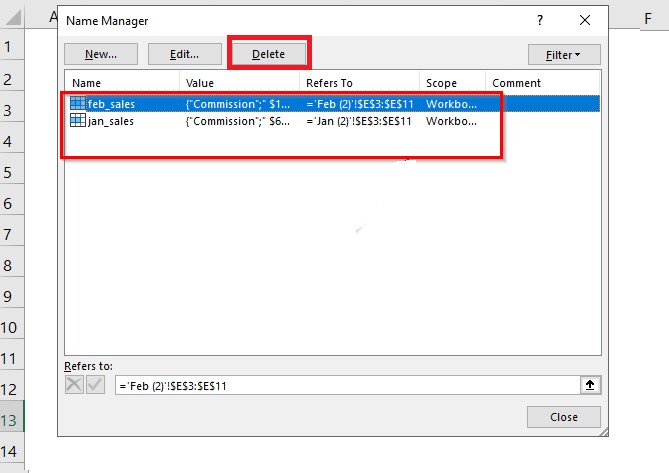Click the confirm checkmark icon beside Refers to
The height and width of the screenshot is (473, 669).
(x=96, y=385)
